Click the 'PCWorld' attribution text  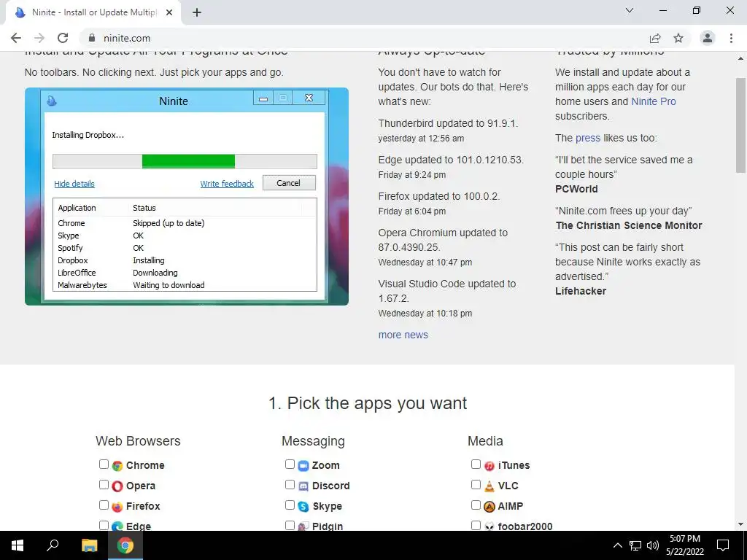(x=576, y=189)
